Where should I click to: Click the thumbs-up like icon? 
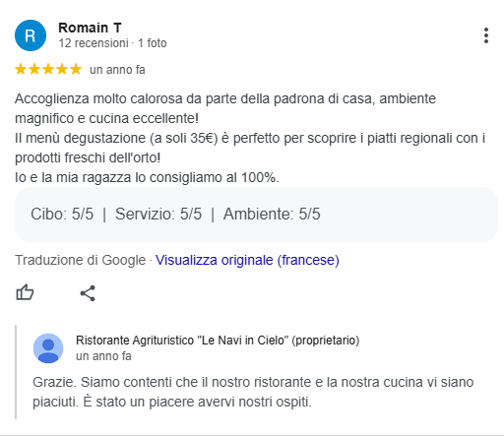(25, 292)
